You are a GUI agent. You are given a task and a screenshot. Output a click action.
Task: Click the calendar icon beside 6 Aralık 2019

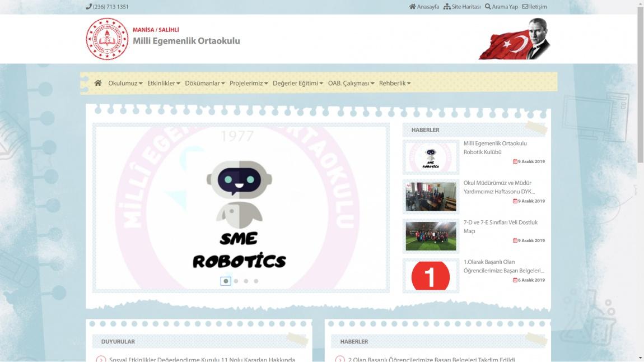[515, 280]
